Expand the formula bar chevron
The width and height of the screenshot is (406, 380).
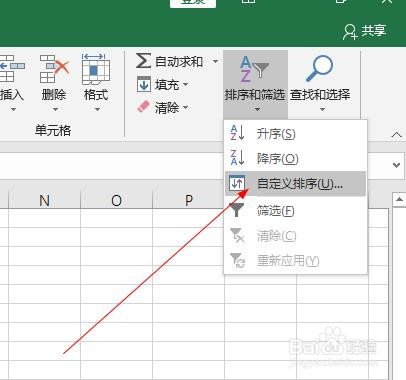click(x=396, y=165)
